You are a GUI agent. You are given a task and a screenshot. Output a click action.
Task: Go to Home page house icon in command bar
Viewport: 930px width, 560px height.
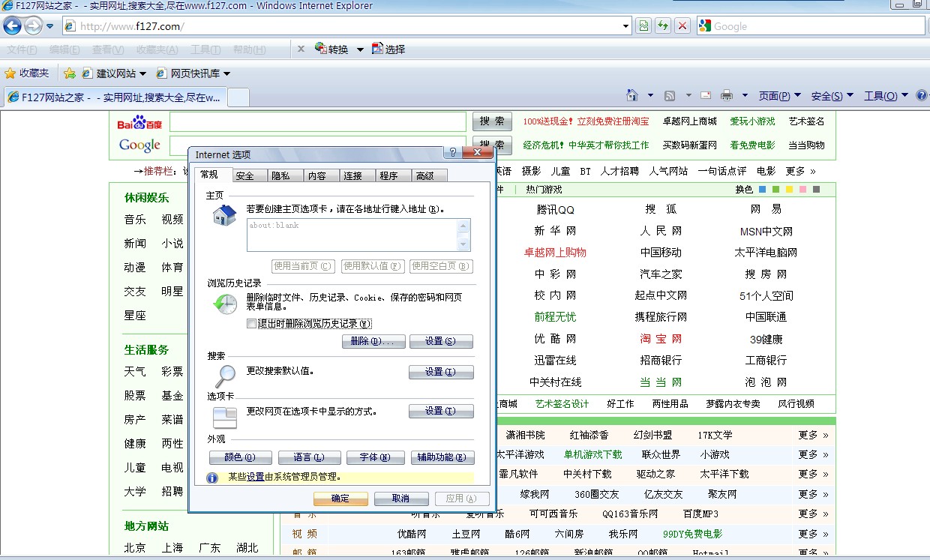pos(632,95)
